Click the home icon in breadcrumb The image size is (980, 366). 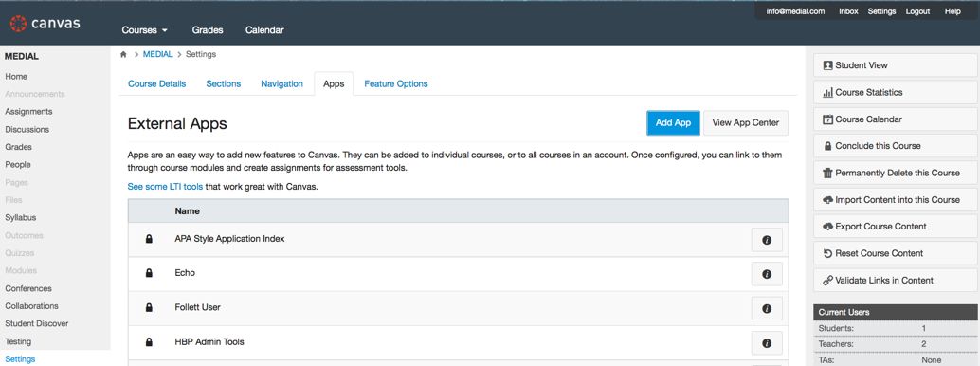(124, 54)
